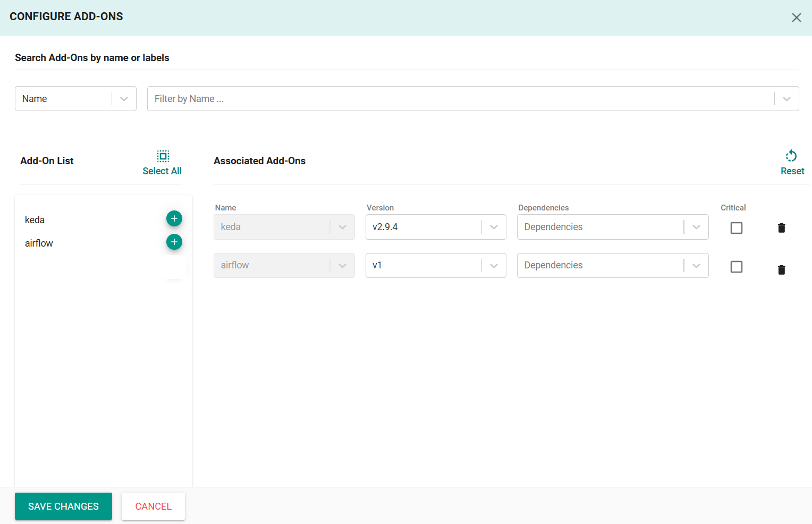Screen dimensions: 812x524
Task: Click the Reset circular arrow icon
Action: [791, 156]
